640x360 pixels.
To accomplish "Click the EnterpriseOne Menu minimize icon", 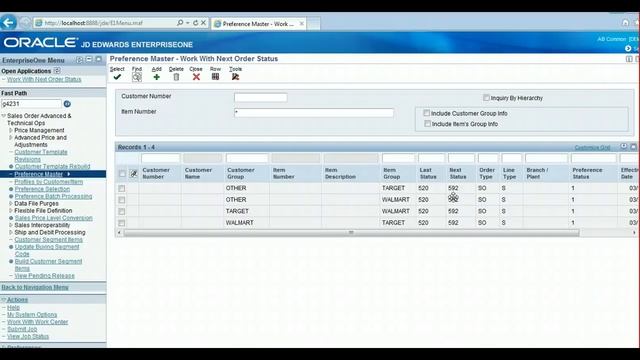I will pos(89,60).
